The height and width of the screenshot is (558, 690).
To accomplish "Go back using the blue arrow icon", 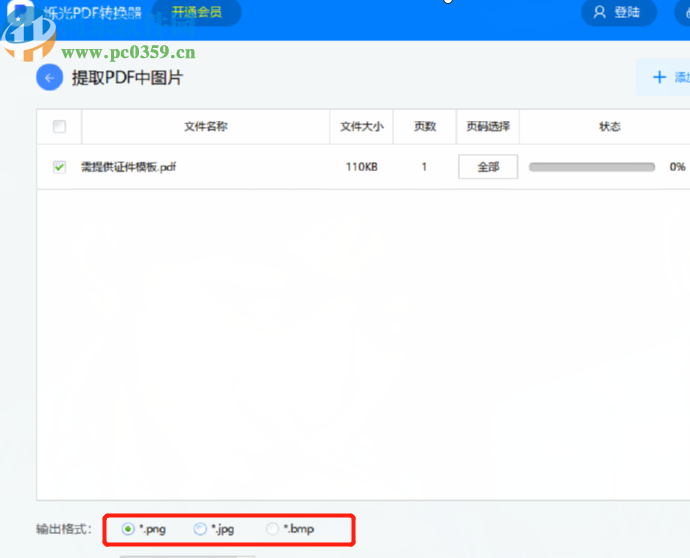I will point(50,78).
